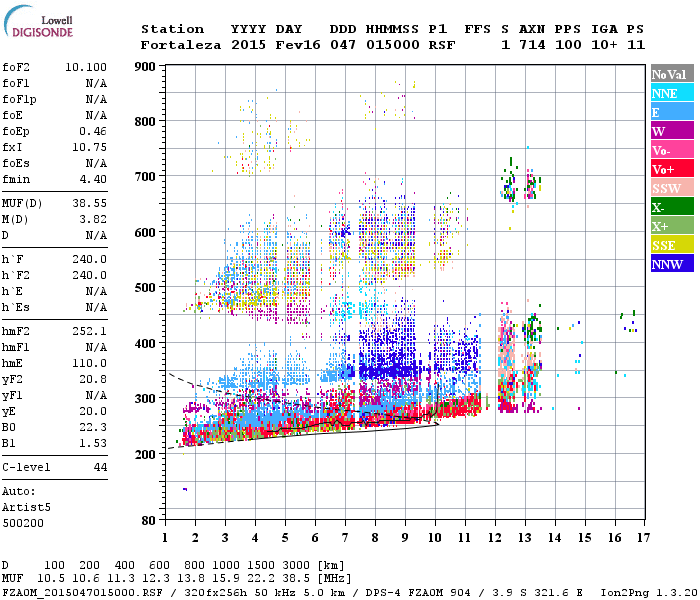Click the Lowell Digisonde logo
The height and width of the screenshot is (600, 700).
click(x=38, y=21)
